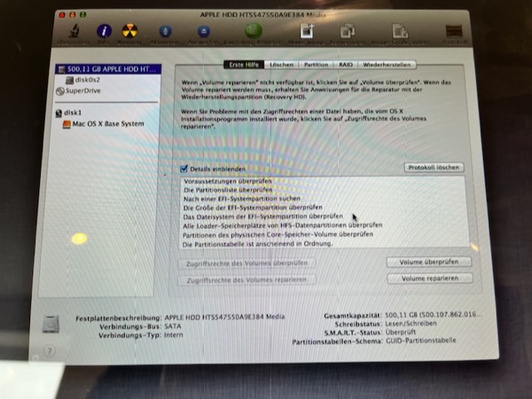
Task: Open the Partition tab
Action: [316, 65]
